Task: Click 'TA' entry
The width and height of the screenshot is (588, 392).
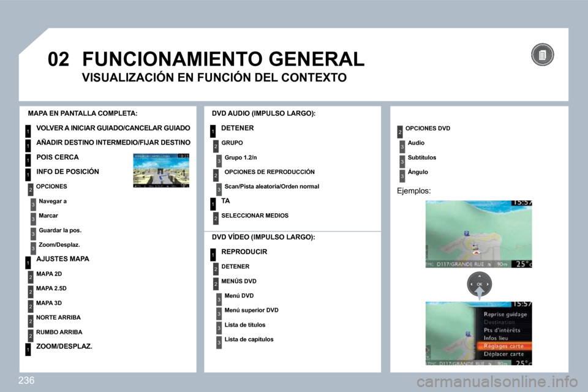Action: pos(225,201)
